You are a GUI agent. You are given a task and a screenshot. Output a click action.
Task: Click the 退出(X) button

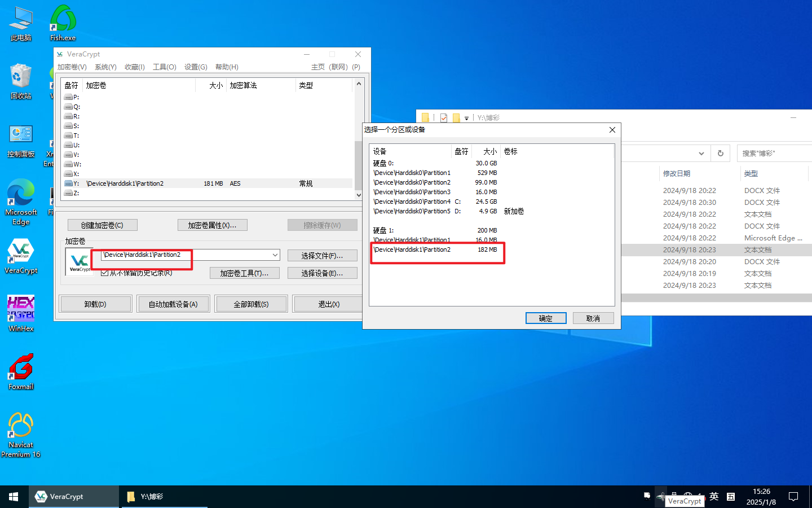329,304
